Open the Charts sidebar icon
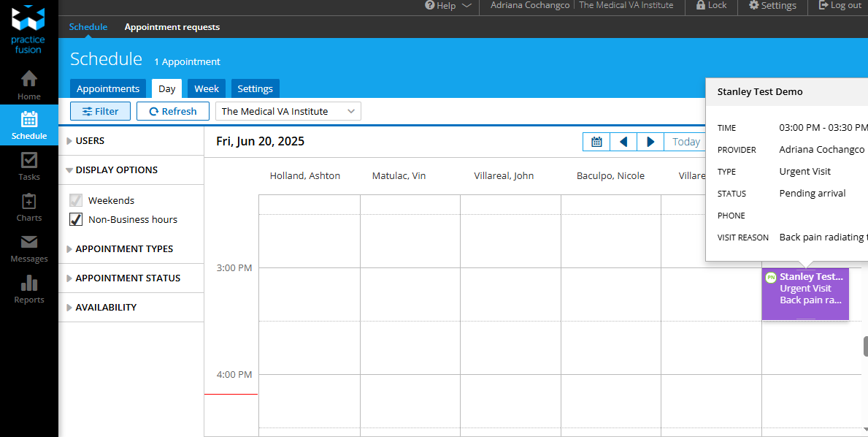Viewport: 868px width, 437px height. (x=28, y=207)
